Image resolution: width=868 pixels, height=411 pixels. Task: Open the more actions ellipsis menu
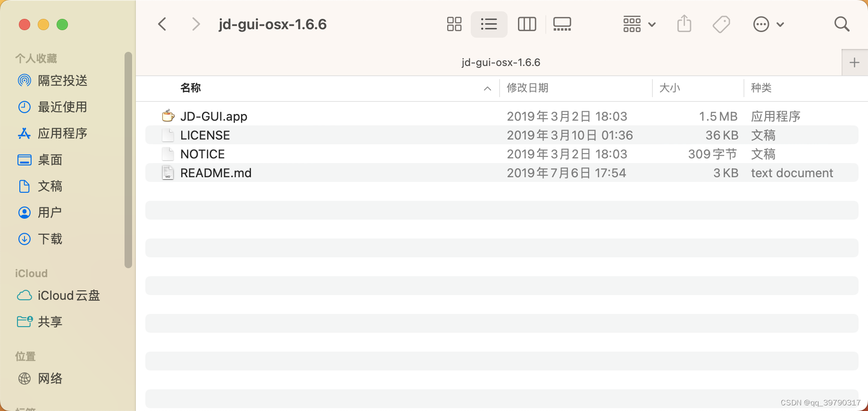(x=768, y=24)
